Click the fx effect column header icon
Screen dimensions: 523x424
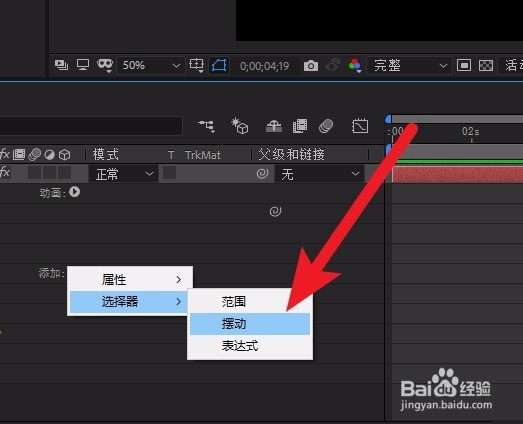click(x=5, y=154)
